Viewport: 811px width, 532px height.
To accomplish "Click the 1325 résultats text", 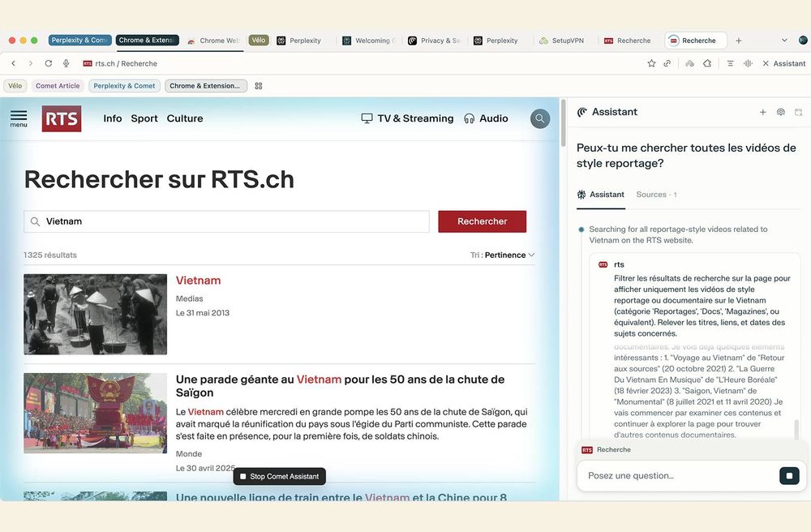I will pyautogui.click(x=50, y=255).
